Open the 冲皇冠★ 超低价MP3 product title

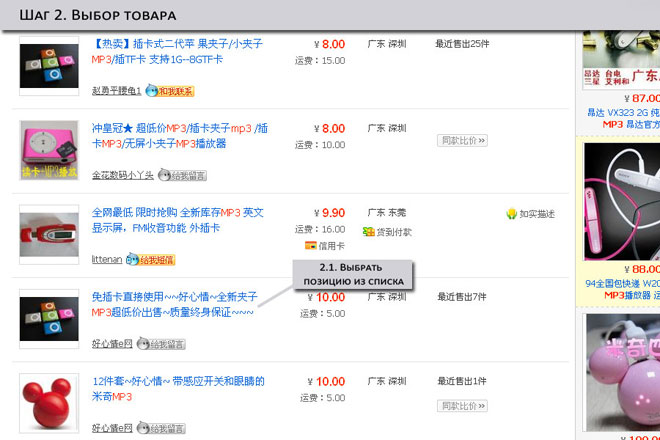[180, 136]
